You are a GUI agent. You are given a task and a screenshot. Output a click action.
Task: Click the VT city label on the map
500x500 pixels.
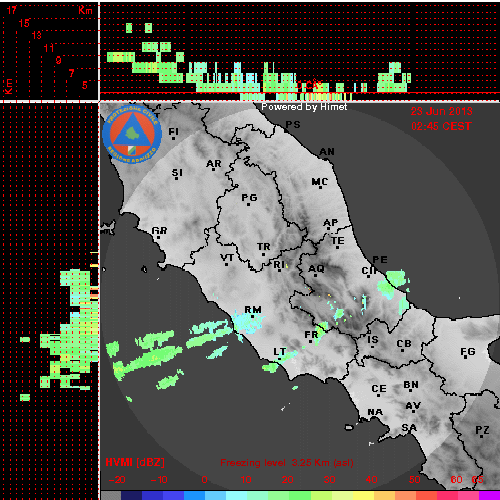(x=227, y=258)
